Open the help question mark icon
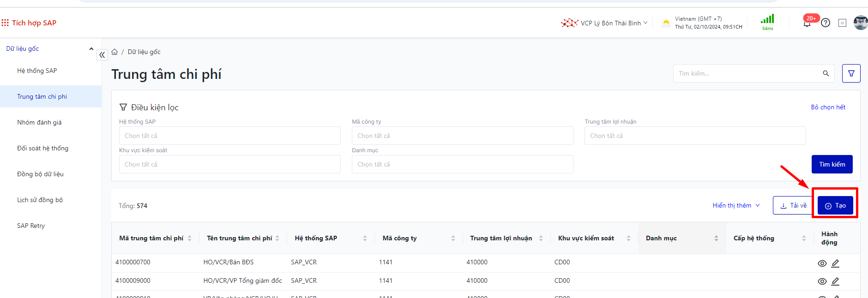Viewport: 868px width, 298px height. [x=826, y=23]
